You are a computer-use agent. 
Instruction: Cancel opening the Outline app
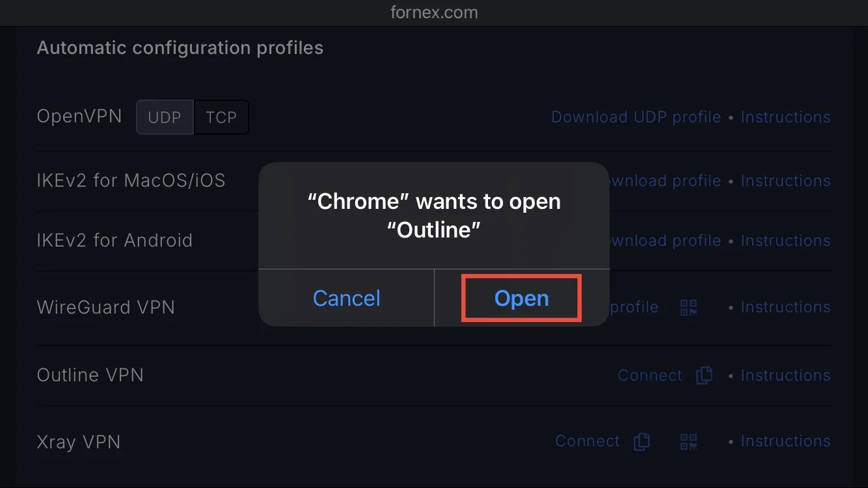[346, 298]
